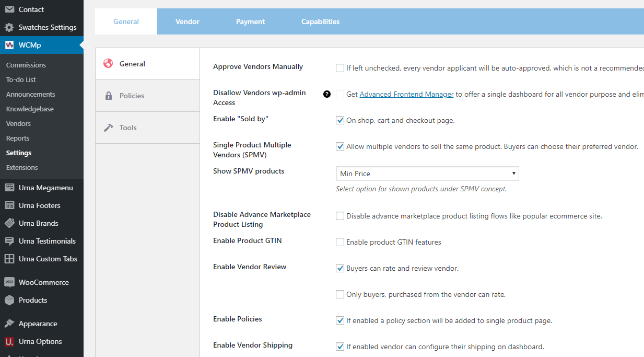
Task: Click the Urna Brands label
Action: pos(39,223)
